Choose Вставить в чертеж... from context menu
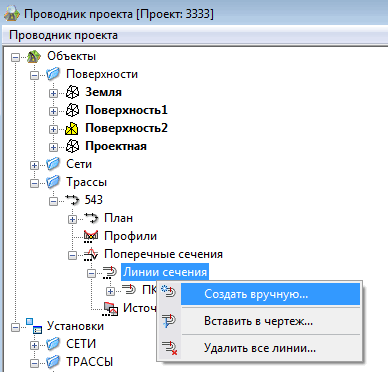The width and height of the screenshot is (388, 372). point(260,321)
